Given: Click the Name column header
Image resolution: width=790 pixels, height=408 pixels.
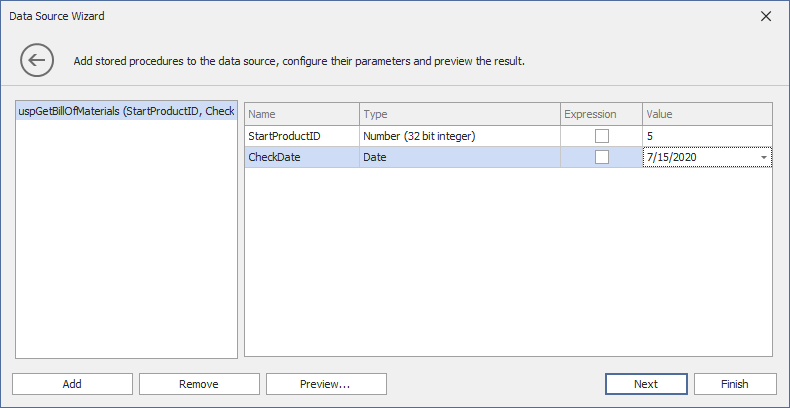Looking at the screenshot, I should [x=302, y=114].
